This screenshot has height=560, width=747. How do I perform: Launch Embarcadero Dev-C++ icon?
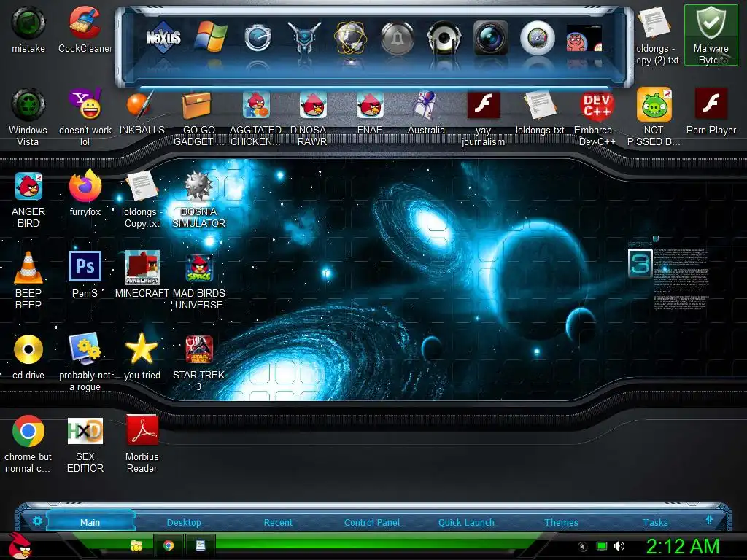(597, 117)
